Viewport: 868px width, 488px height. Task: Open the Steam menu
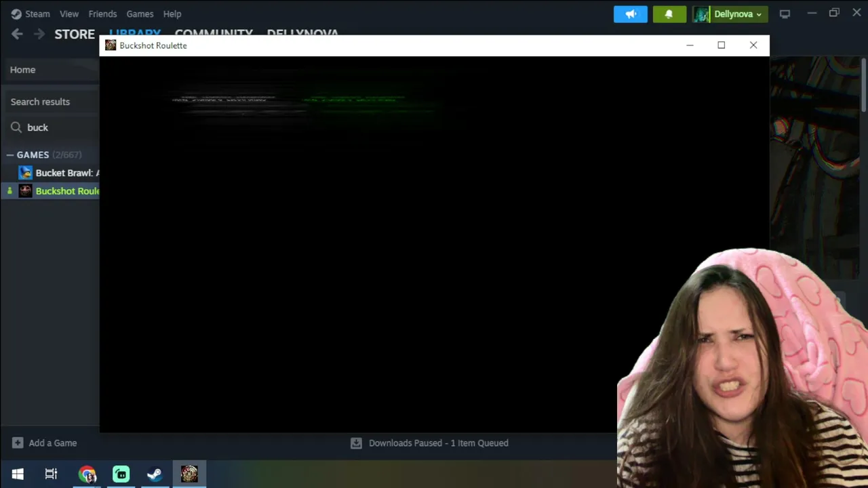click(x=31, y=14)
